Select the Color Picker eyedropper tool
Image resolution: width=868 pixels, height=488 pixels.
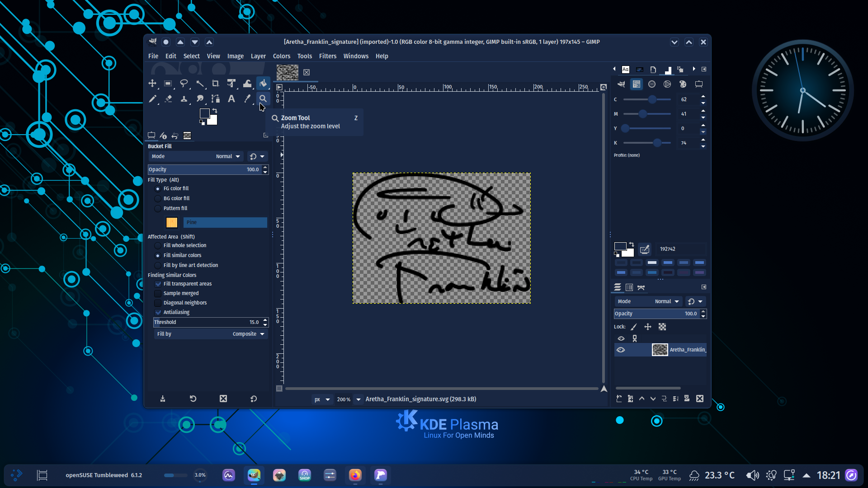click(247, 99)
